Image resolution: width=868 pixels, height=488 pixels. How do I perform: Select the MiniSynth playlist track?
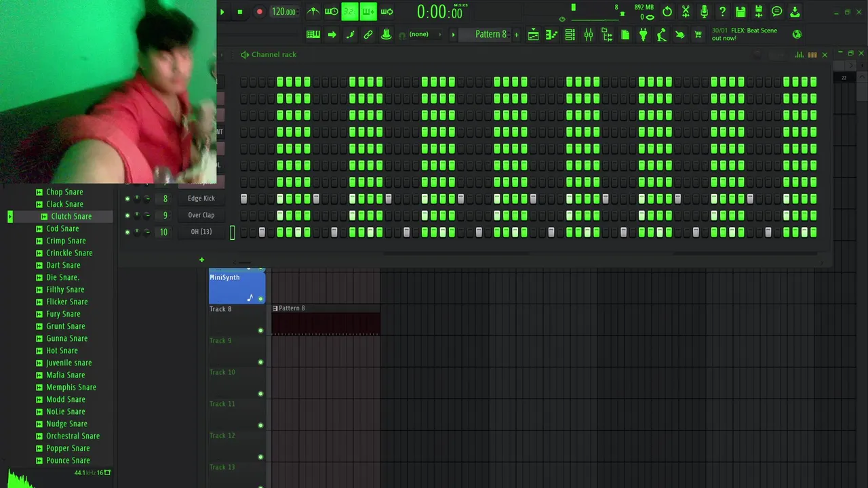click(237, 287)
